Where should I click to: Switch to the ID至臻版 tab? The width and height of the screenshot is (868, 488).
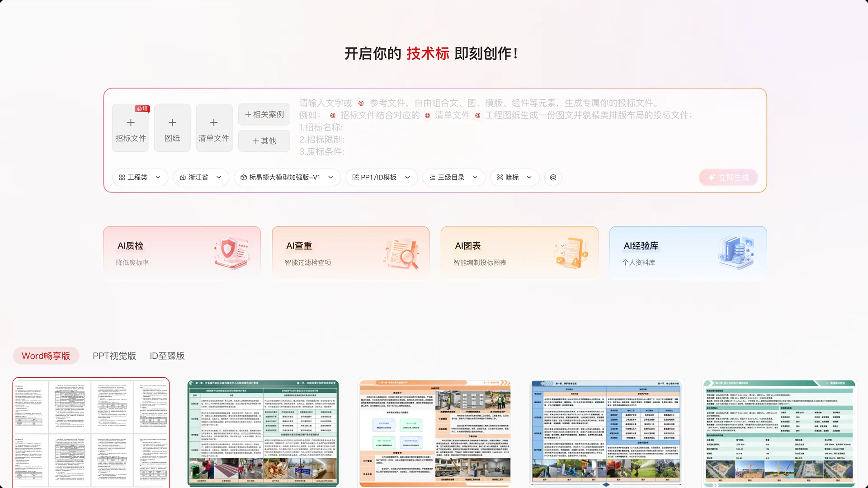tap(167, 356)
